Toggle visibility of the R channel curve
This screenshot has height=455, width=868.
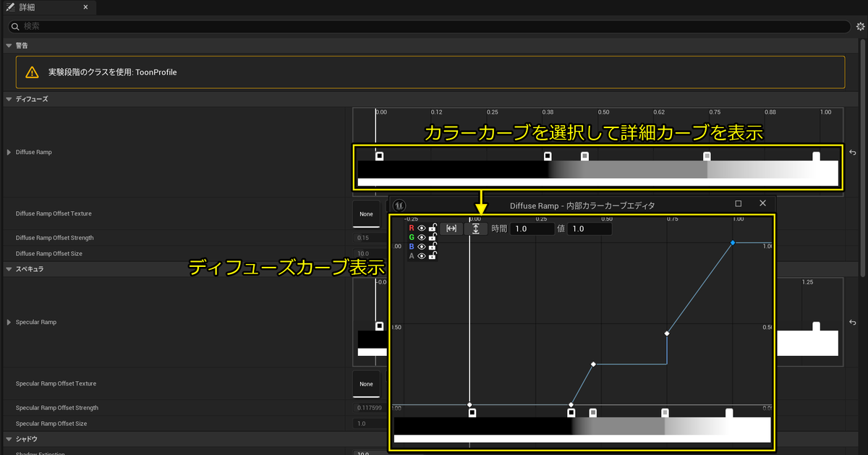click(x=422, y=228)
